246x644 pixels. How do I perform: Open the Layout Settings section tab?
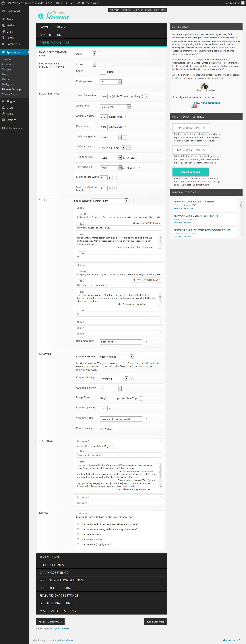pos(101,27)
